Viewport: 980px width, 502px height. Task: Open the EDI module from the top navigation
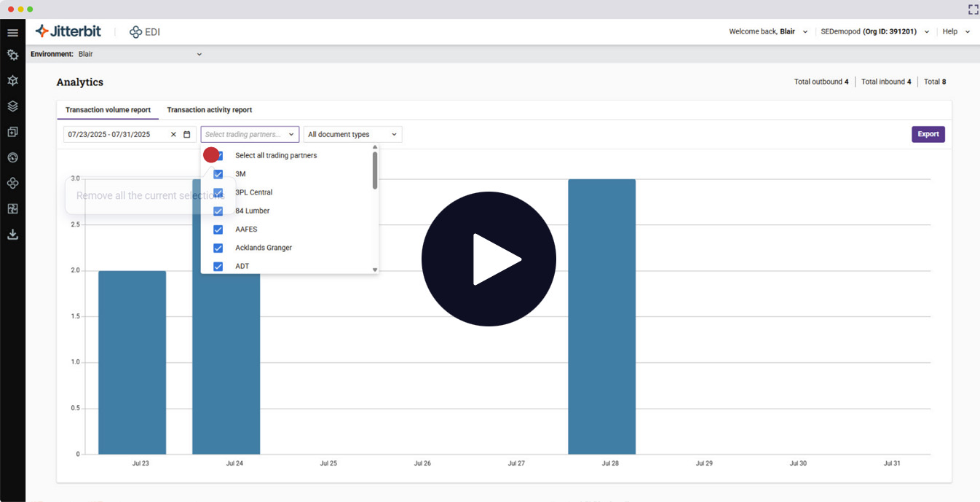click(x=144, y=31)
